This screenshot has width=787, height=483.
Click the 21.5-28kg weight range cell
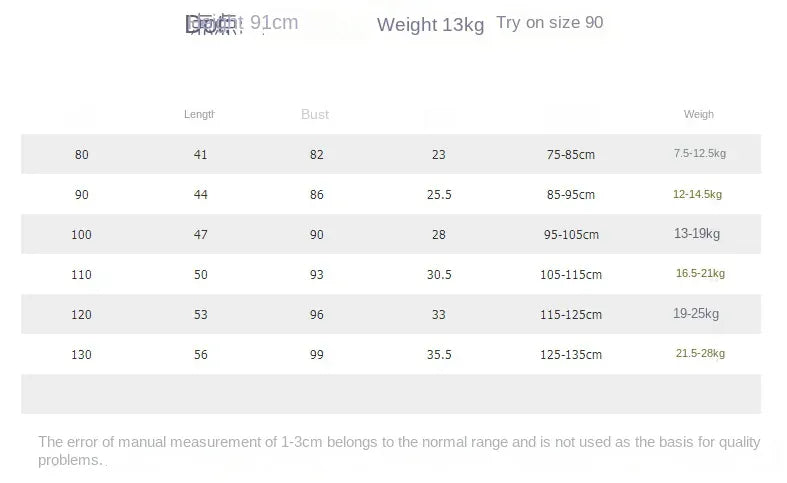tap(700, 354)
